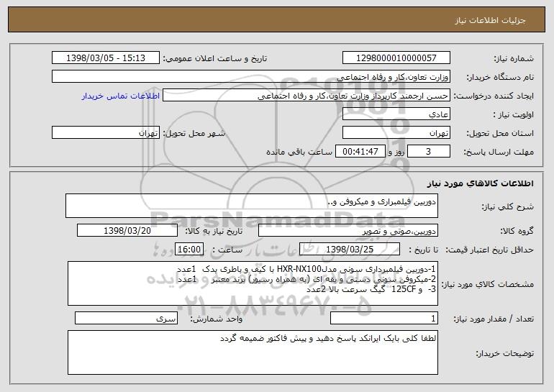Select the item specifications text area HXR-NX100

253,283
